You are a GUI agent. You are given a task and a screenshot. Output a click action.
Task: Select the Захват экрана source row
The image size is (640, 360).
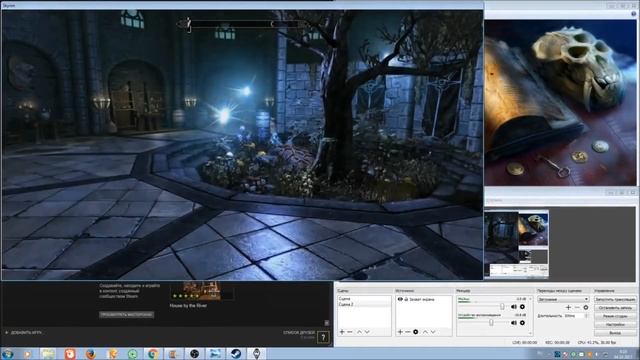pos(423,299)
